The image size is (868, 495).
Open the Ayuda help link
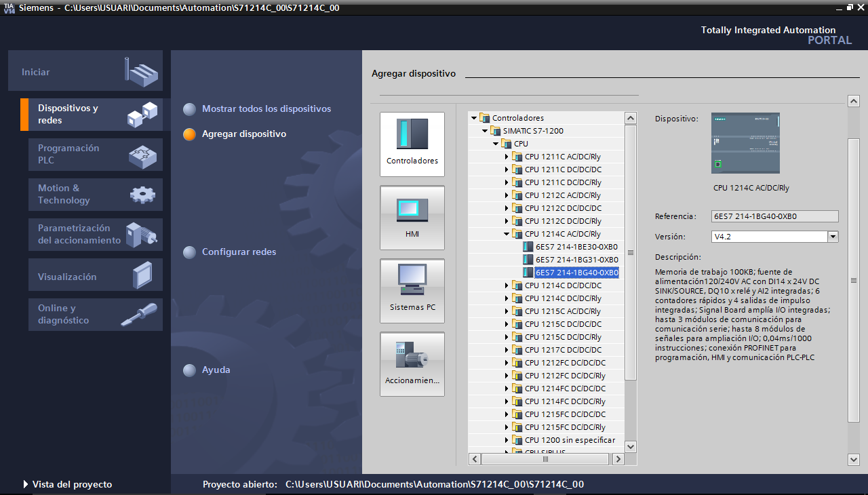pyautogui.click(x=216, y=370)
